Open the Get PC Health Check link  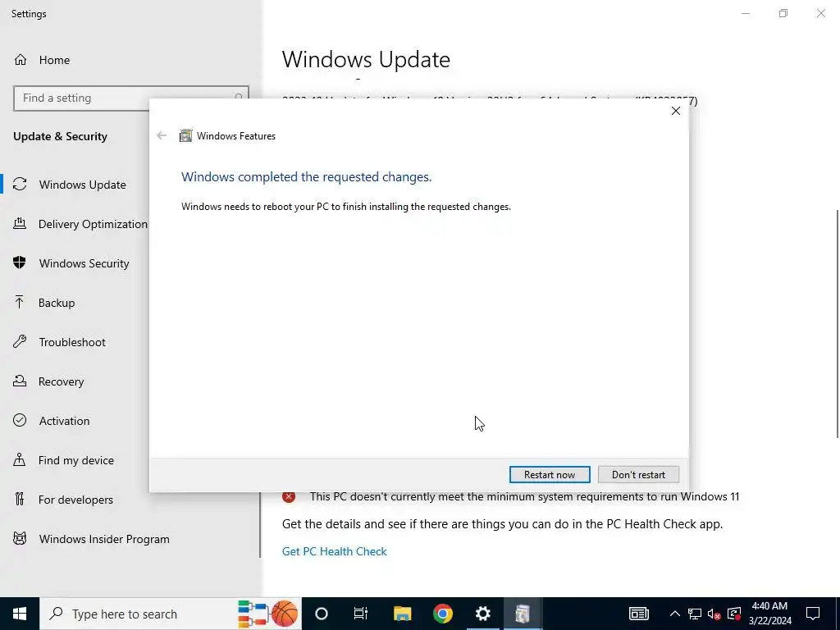335,551
